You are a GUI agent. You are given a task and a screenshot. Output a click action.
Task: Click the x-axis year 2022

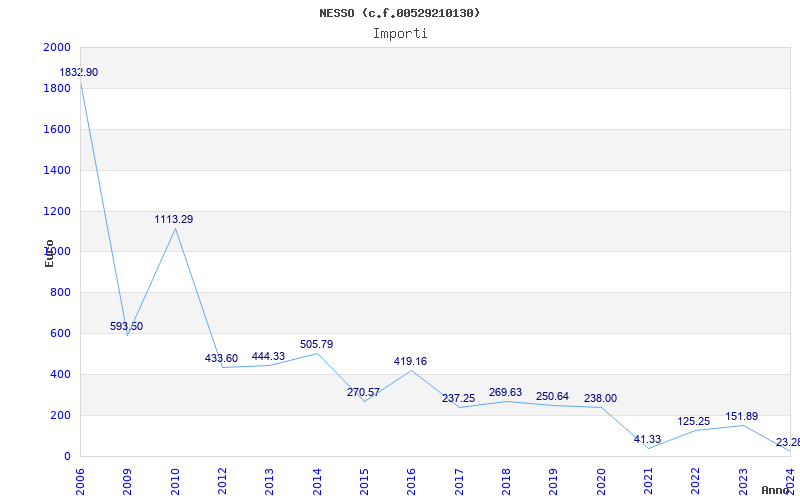click(x=696, y=482)
